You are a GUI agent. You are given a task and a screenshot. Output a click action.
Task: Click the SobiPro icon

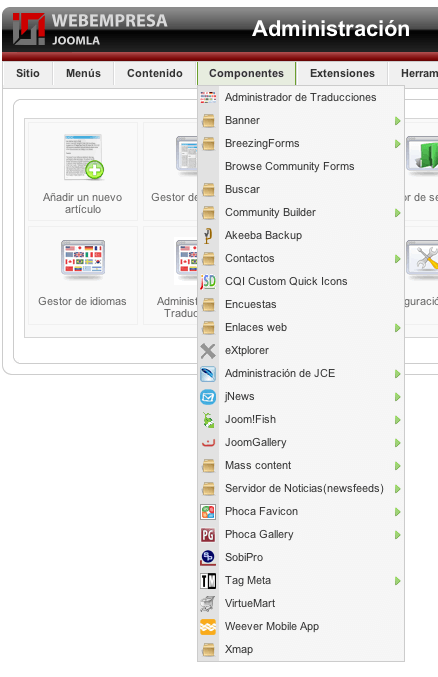point(208,557)
